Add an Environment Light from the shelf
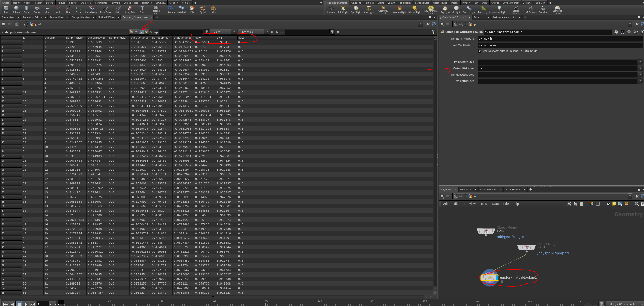644x306 pixels. pyautogui.click(x=431, y=10)
